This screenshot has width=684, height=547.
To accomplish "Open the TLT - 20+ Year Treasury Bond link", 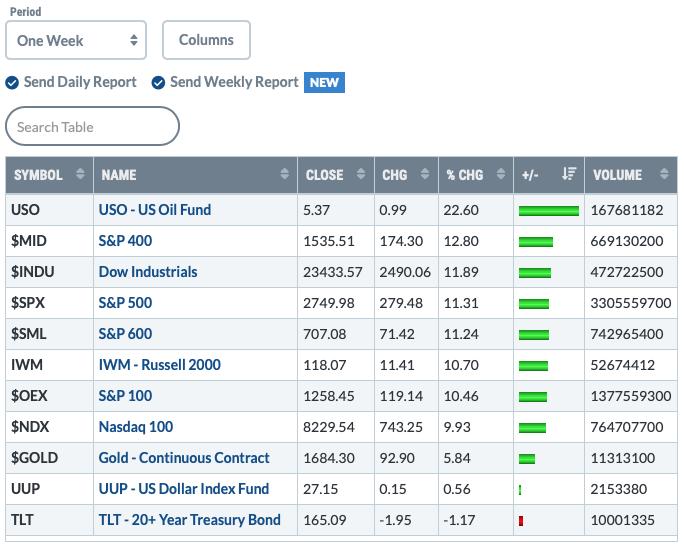I will 189,520.
